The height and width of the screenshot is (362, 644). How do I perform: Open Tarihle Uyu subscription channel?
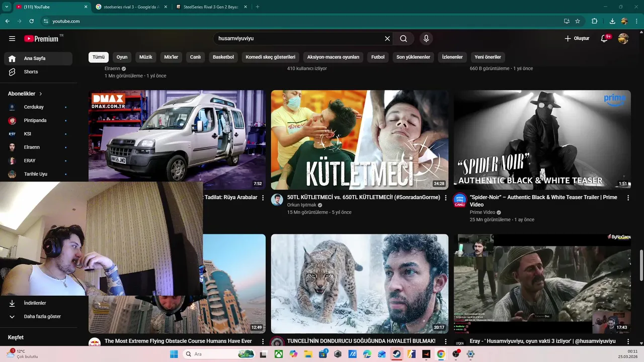(38, 174)
